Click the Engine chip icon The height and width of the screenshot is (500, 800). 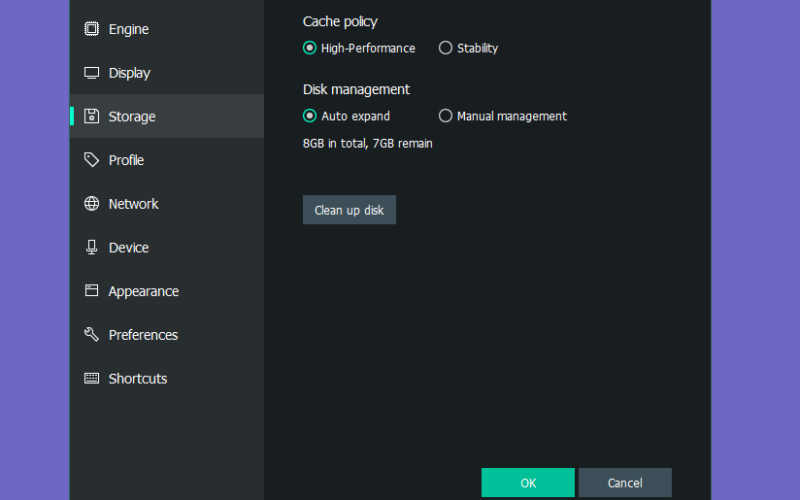(x=91, y=29)
